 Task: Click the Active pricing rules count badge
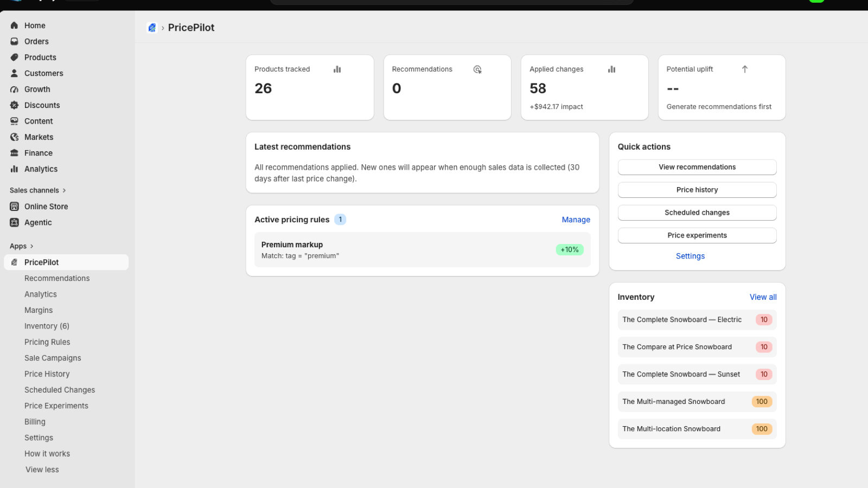[x=340, y=220]
